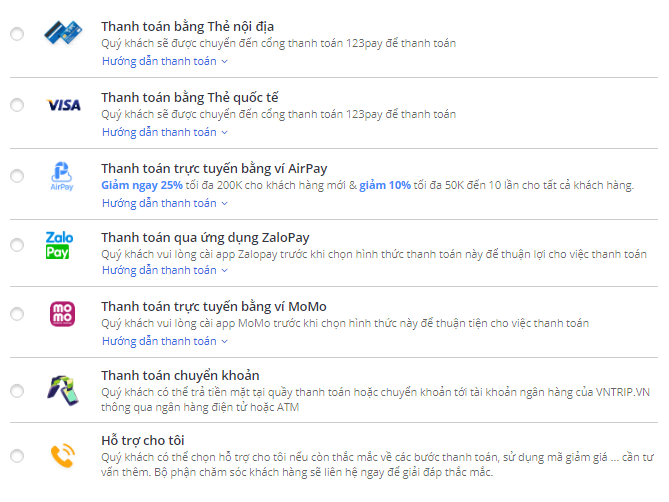Click the orange phone support icon
This screenshot has width=669, height=502.
[x=63, y=456]
